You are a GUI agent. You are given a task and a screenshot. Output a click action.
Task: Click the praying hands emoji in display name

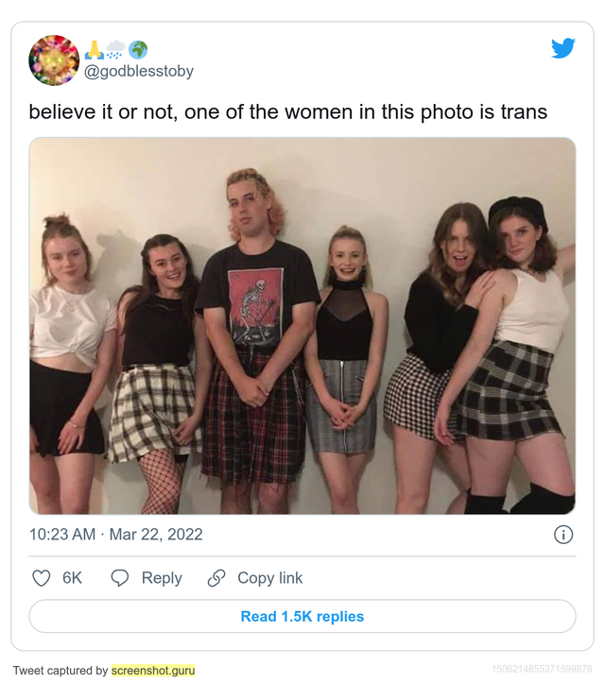[x=95, y=50]
